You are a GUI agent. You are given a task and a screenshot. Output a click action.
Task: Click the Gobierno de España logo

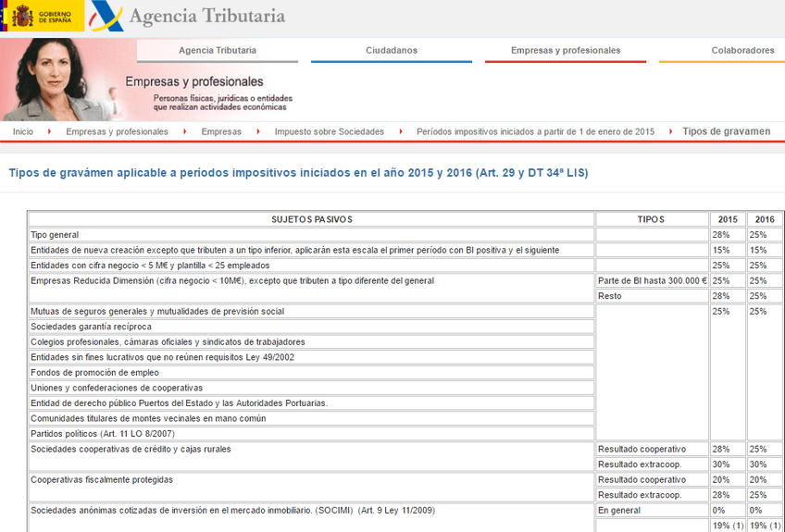tap(41, 16)
